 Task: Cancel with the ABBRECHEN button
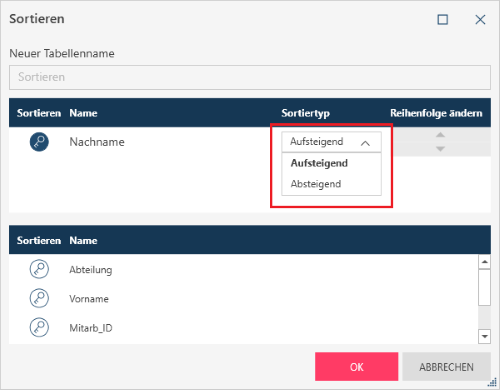tap(446, 367)
